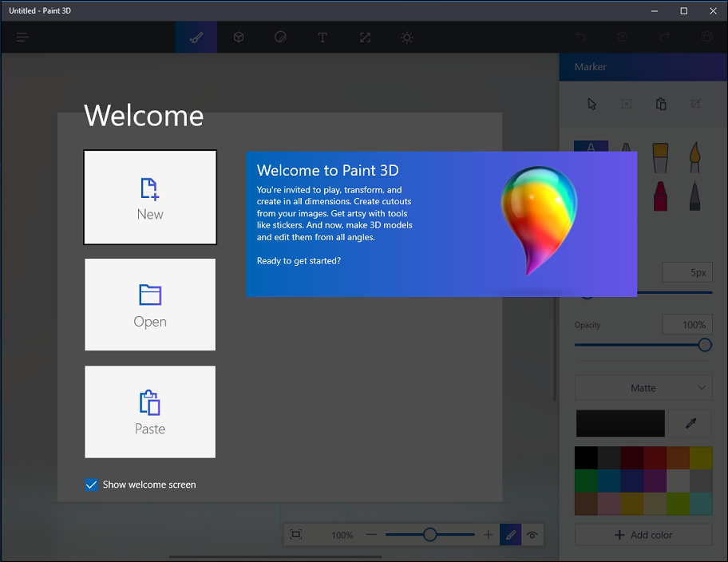728x562 pixels.
Task: Open the Effects lighting tool
Action: tap(407, 38)
